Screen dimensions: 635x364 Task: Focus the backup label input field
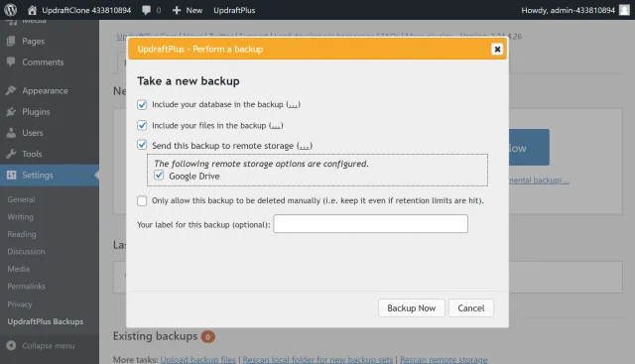click(370, 224)
